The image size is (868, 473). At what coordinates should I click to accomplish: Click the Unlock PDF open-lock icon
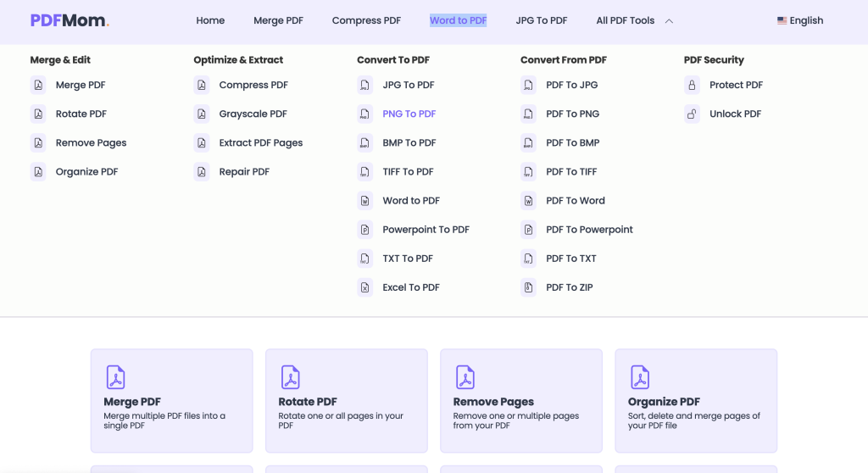693,114
